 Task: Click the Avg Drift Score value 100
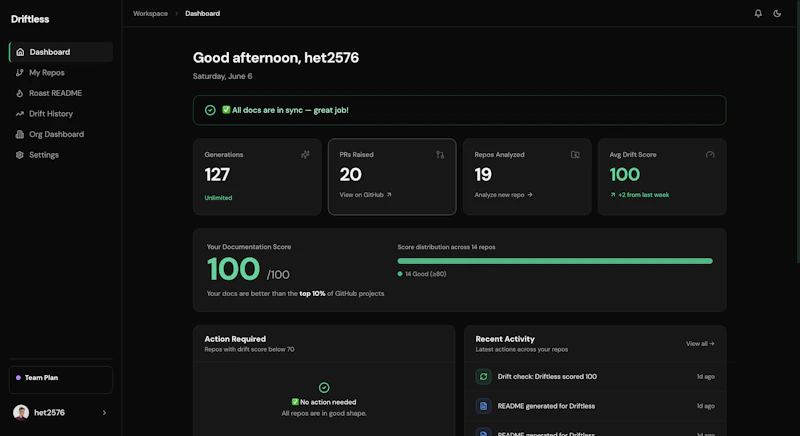(624, 175)
